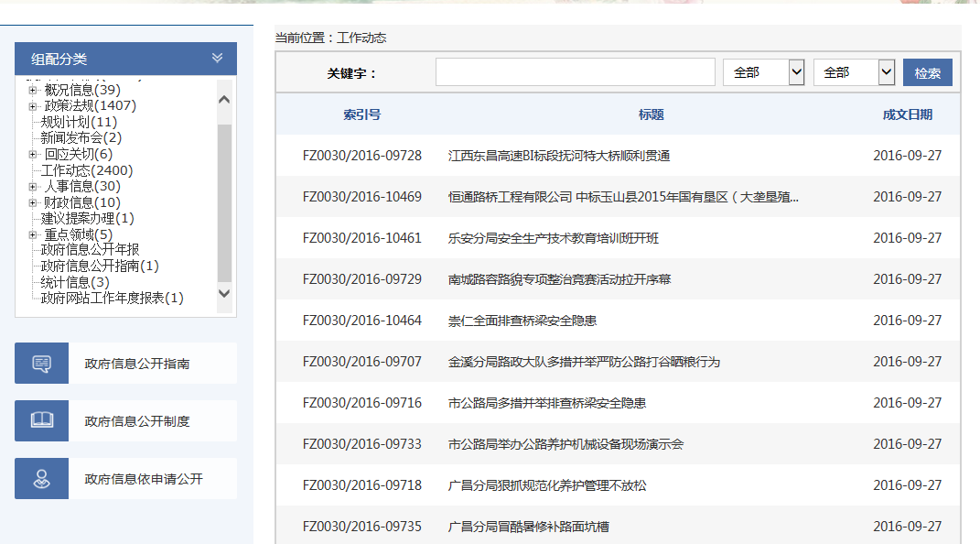Open article 南城路容路貌专项整治竞赛活动拉开序幕
This screenshot has width=980, height=544.
click(559, 279)
